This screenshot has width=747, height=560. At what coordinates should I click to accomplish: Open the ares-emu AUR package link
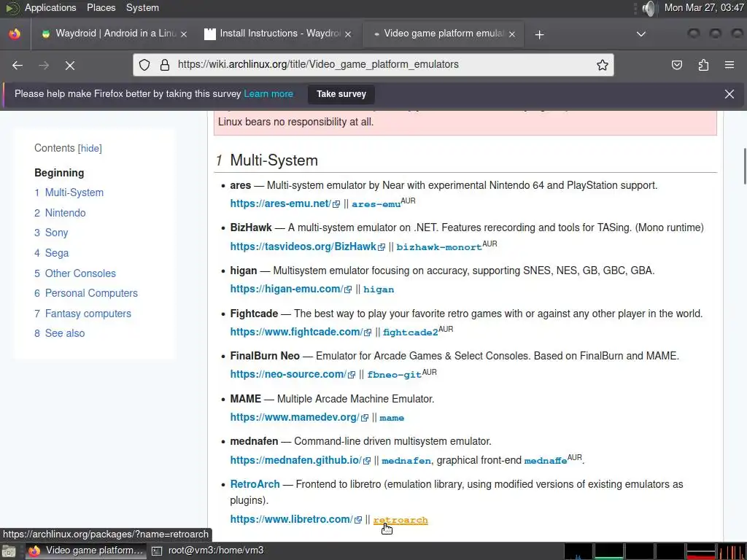(376, 204)
